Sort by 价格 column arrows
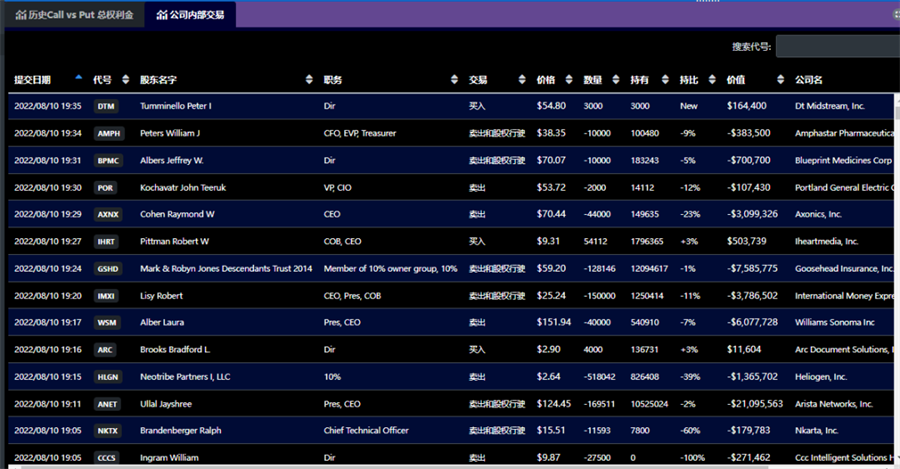 pos(569,80)
